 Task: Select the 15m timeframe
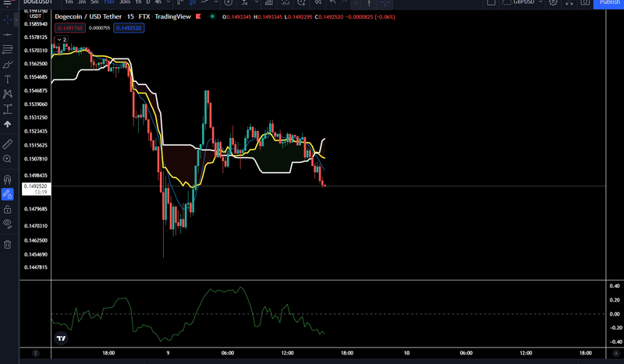tap(108, 2)
